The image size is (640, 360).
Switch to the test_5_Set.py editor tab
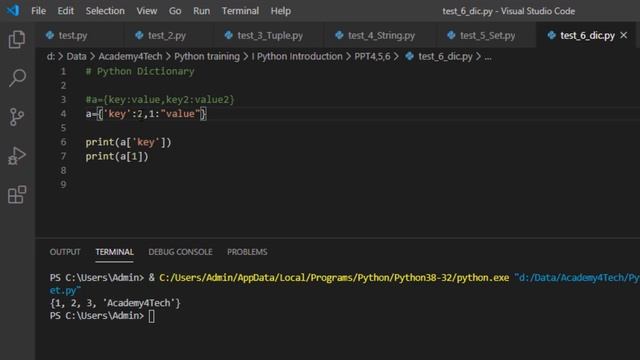pos(487,36)
